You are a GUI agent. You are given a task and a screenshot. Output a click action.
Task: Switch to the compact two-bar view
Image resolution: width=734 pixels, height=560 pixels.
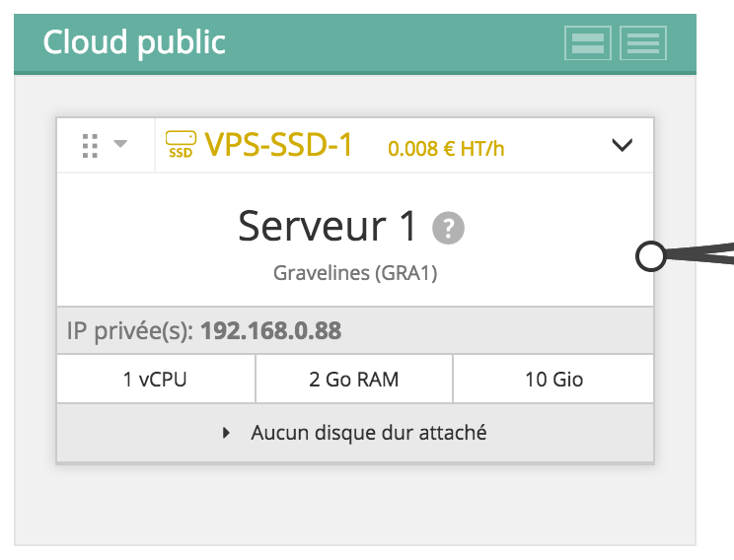coord(588,43)
